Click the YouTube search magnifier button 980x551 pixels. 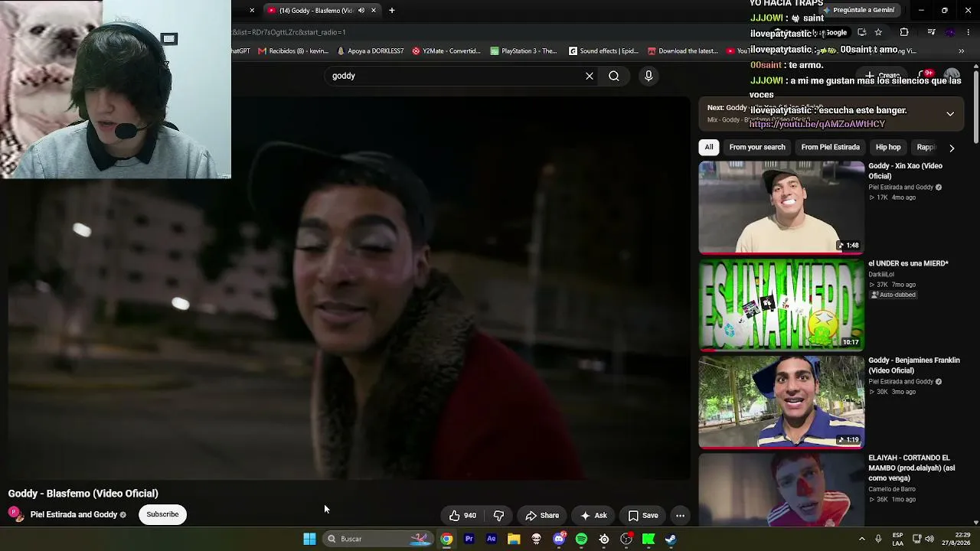614,76
